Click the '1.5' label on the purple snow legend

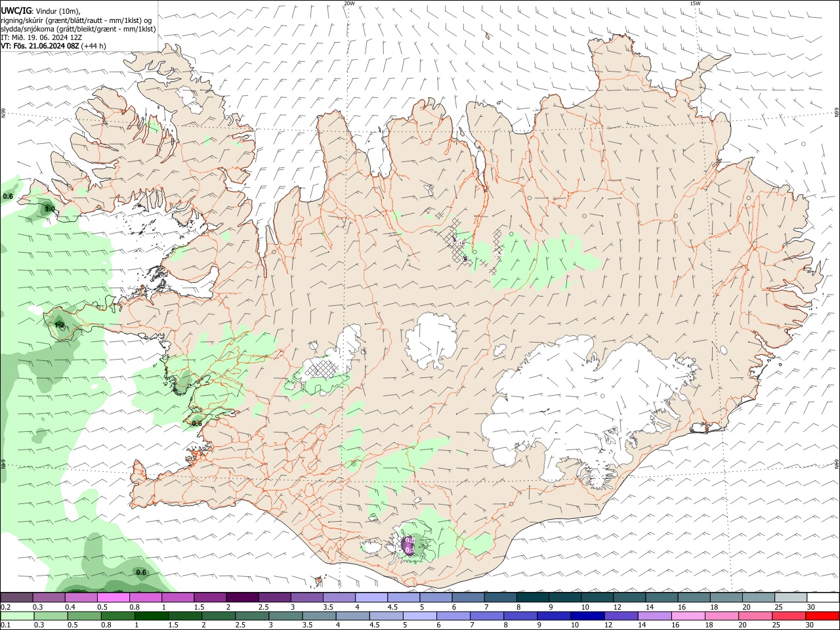coord(199,607)
